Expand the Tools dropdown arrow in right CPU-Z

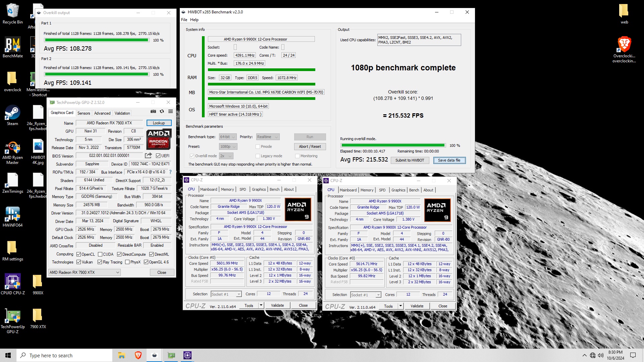tap(400, 306)
